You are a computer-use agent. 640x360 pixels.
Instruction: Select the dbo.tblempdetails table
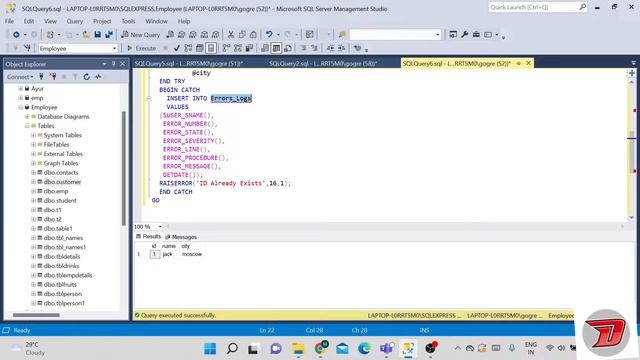(68, 275)
